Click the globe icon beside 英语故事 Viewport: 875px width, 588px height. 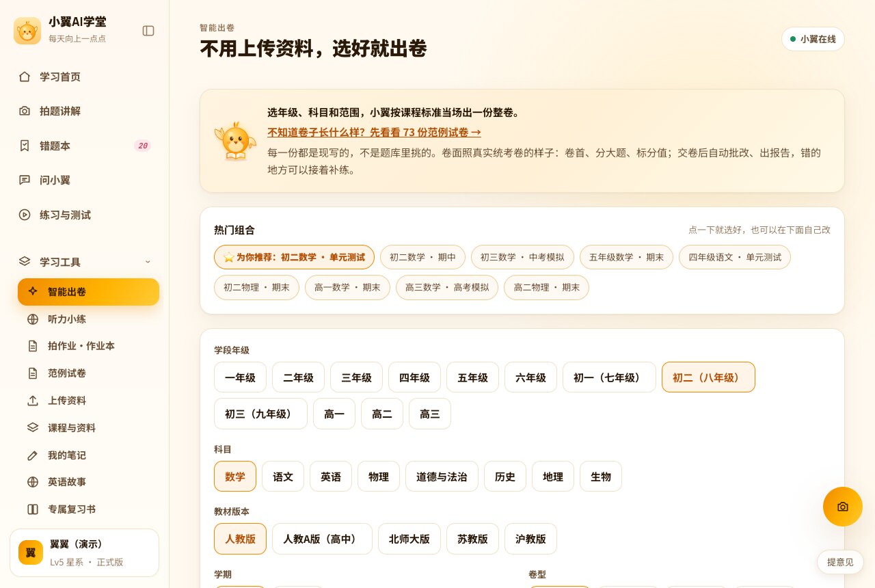pos(33,482)
